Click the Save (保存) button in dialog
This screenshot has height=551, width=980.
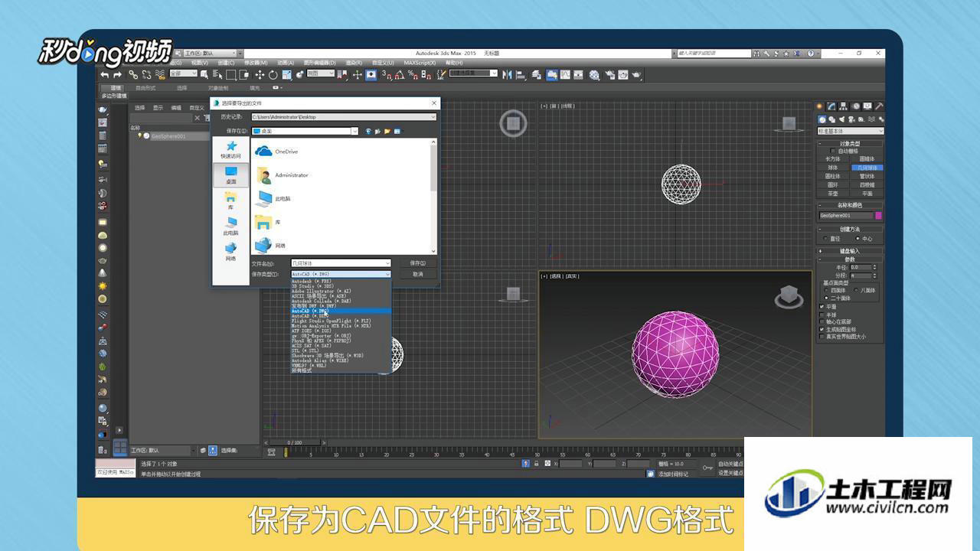pos(417,263)
